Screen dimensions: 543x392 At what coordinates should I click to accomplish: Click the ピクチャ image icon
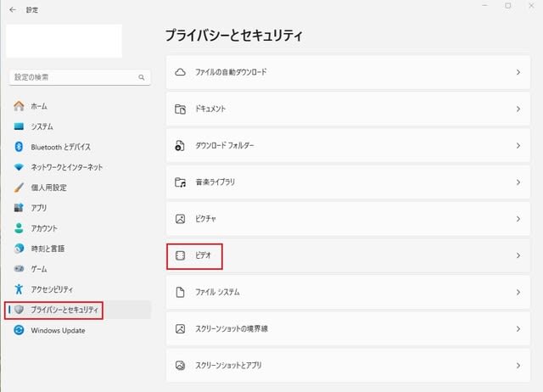point(180,219)
